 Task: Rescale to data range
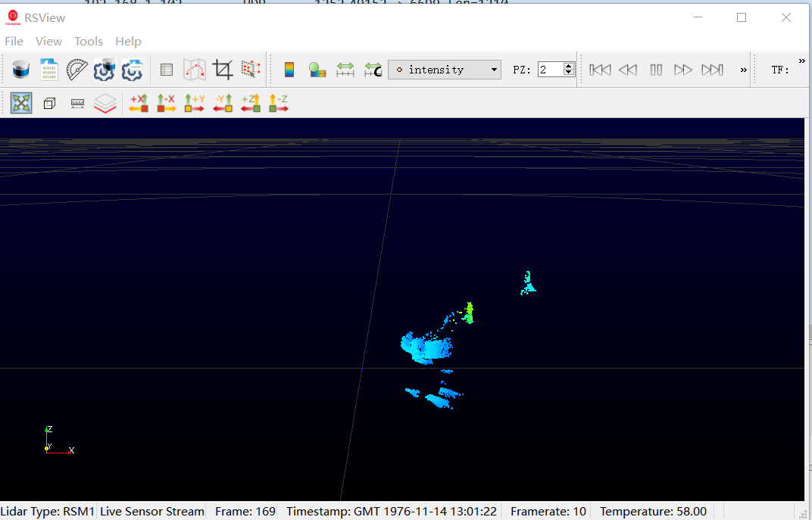click(x=345, y=70)
